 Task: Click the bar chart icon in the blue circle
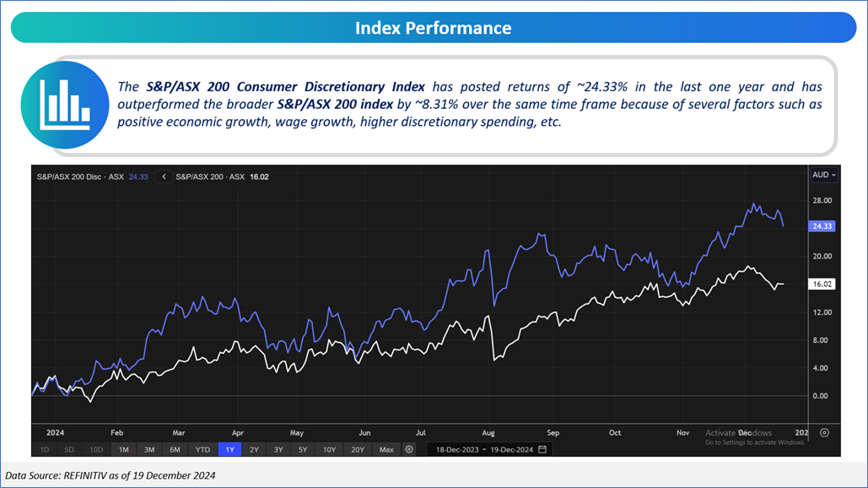click(x=65, y=105)
